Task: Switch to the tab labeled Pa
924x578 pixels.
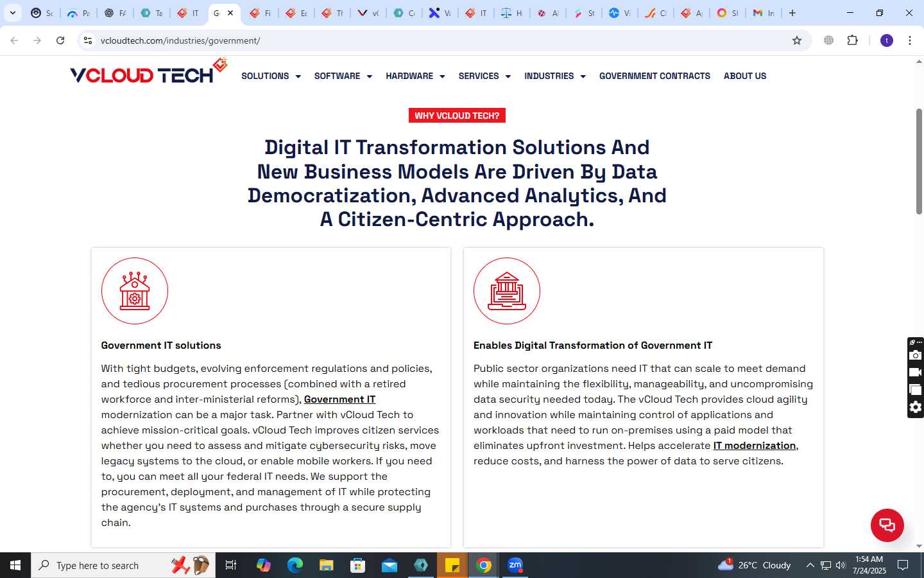Action: pyautogui.click(x=78, y=13)
